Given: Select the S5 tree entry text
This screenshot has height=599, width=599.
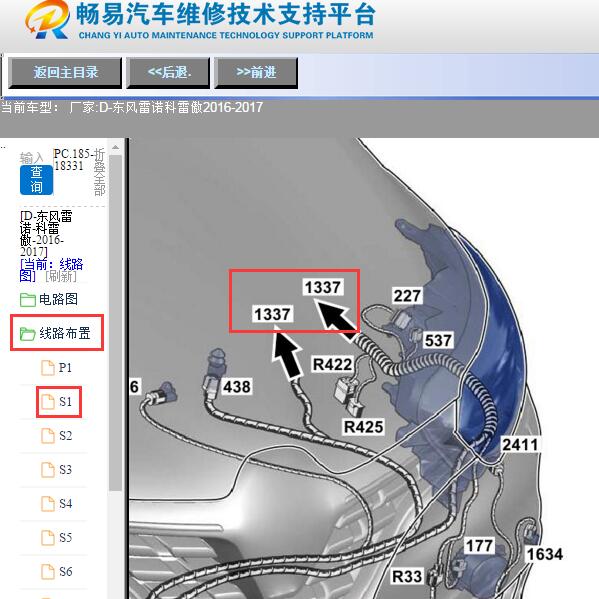Looking at the screenshot, I should (65, 538).
